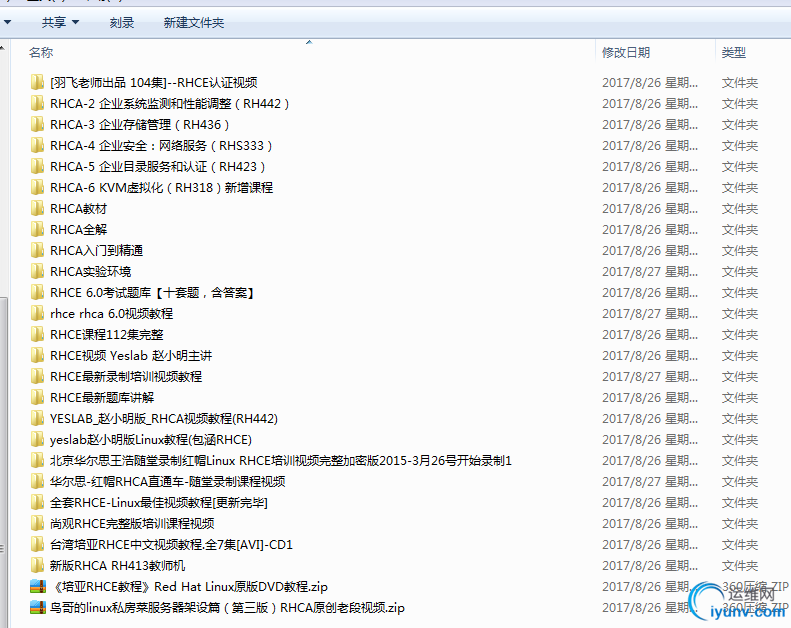Viewport: 791px width, 628px height.
Task: Click name rhce rhca 6.0视频教程
Action: (x=111, y=314)
